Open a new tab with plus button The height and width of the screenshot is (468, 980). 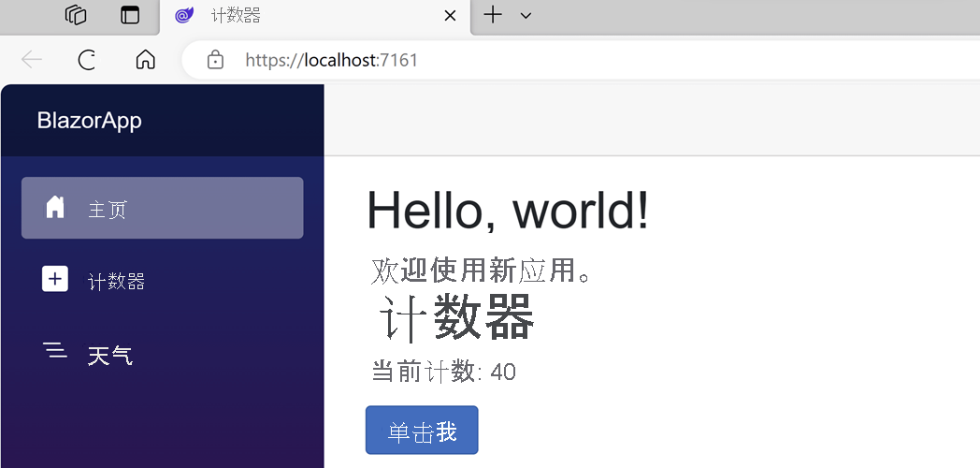click(x=493, y=15)
